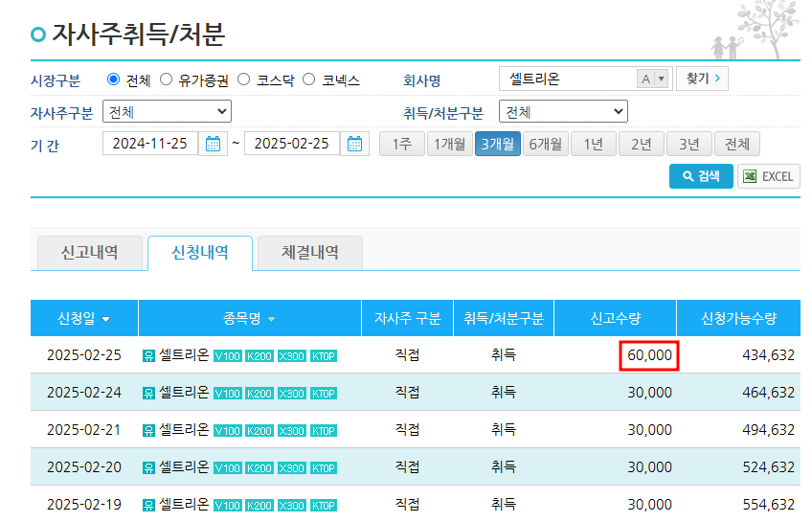
Task: Click the K200 badge in the 2025-02-25 row
Action: tap(259, 356)
